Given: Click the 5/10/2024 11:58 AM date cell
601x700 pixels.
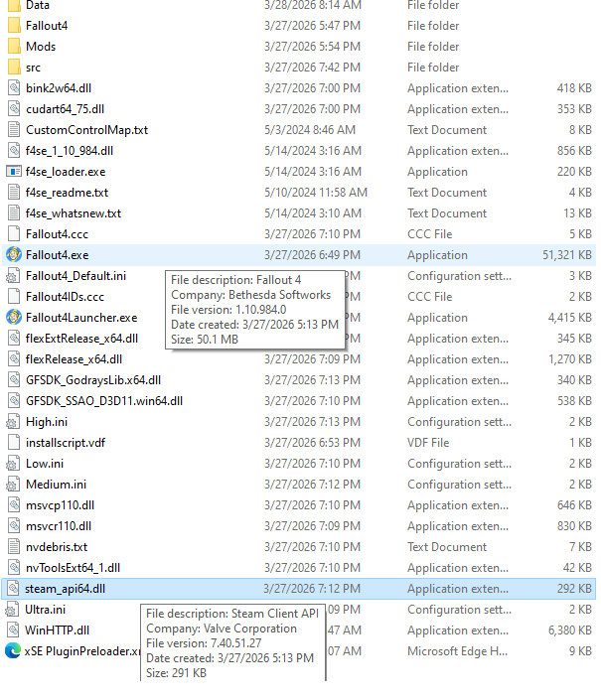Looking at the screenshot, I should click(316, 193).
